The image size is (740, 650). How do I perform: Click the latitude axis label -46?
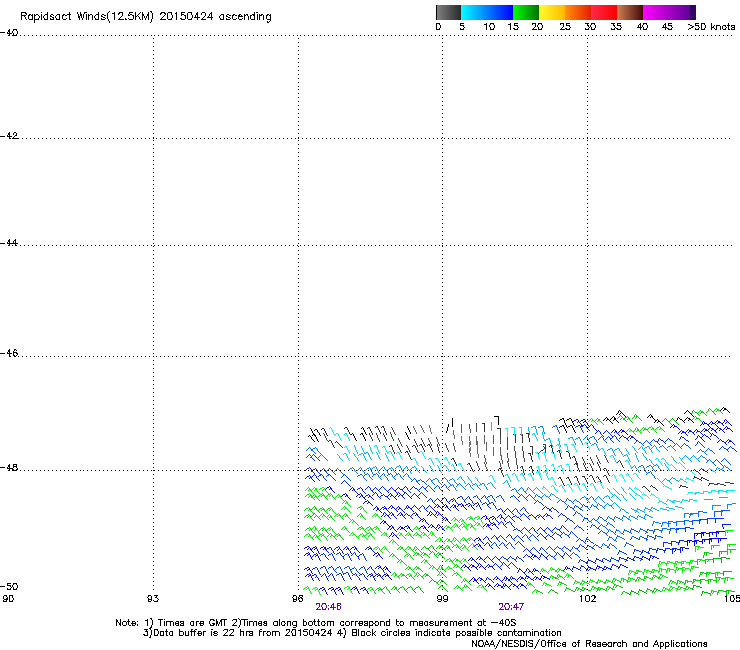9,353
